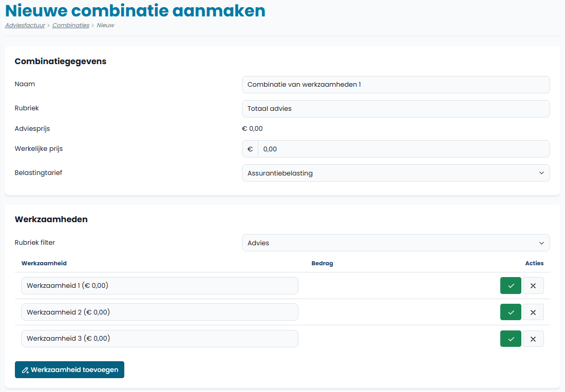Click the Combinatiegegevens section heading
Image resolution: width=565 pixels, height=392 pixels.
coord(61,61)
